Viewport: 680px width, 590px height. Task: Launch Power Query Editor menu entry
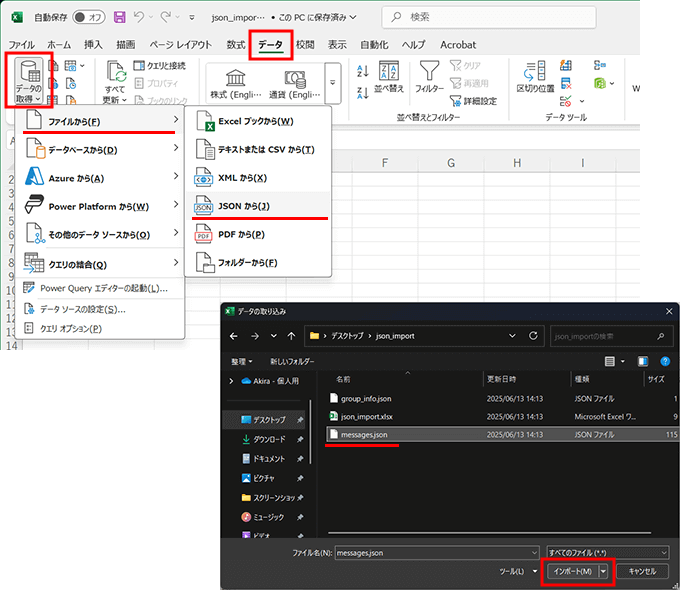coord(100,288)
